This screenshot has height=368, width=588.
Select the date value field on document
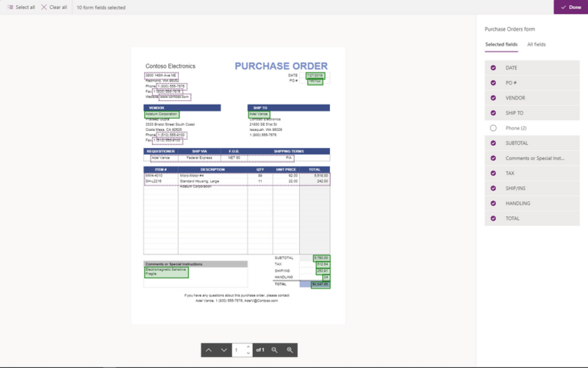[315, 76]
